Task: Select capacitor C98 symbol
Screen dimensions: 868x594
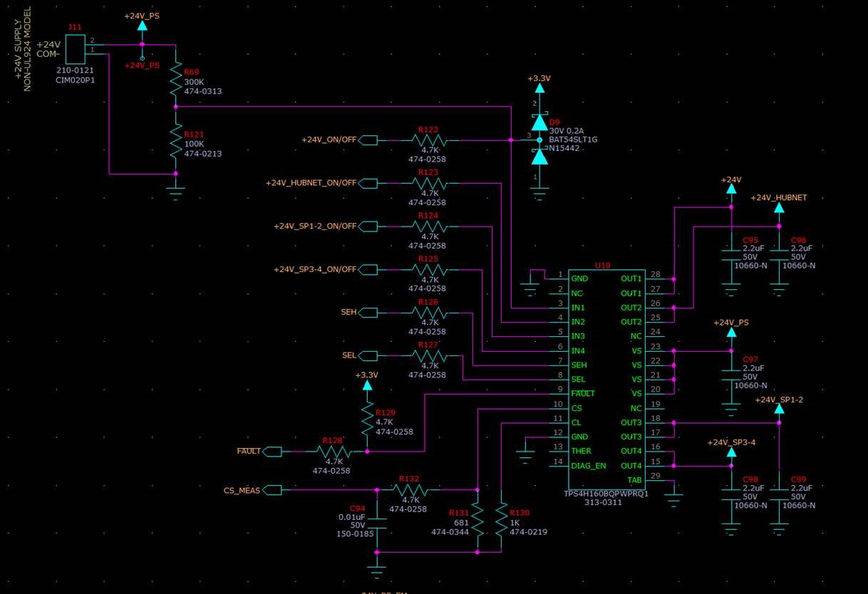Action: [730, 494]
